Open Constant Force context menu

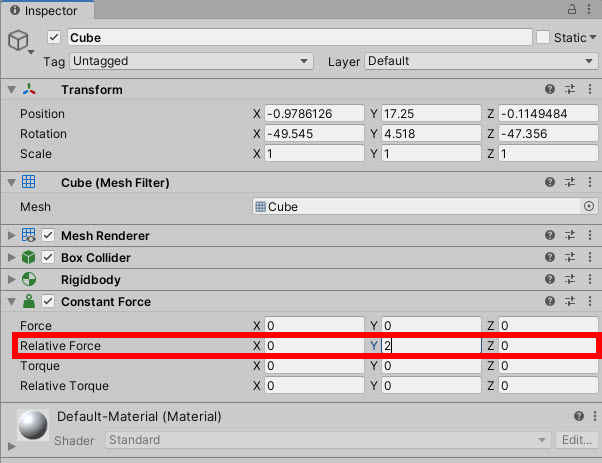590,301
